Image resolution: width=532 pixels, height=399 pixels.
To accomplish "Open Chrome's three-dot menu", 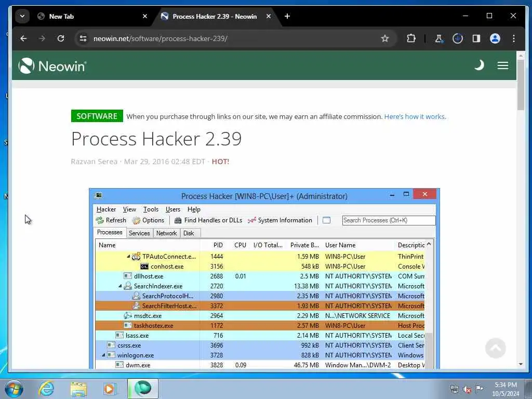I will pyautogui.click(x=514, y=38).
